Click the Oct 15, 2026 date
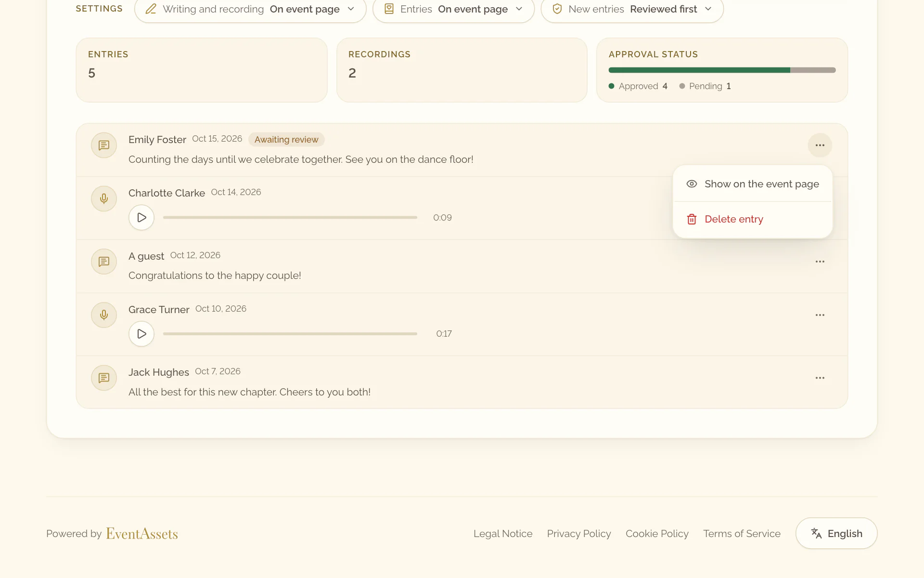The image size is (924, 578). (x=217, y=139)
